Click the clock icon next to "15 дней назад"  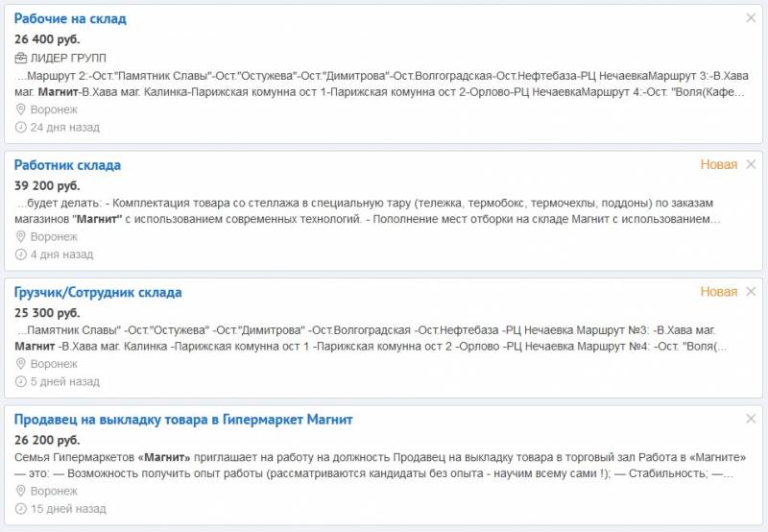point(20,509)
